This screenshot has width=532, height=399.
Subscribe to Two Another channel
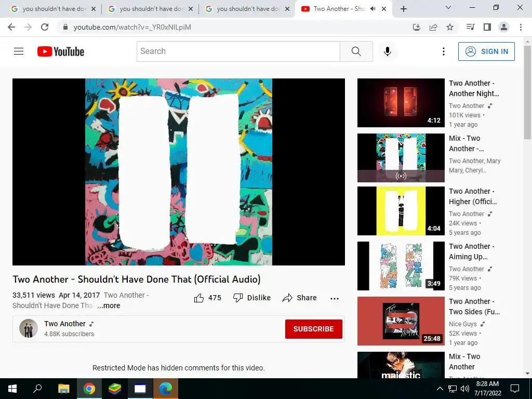[x=313, y=329]
